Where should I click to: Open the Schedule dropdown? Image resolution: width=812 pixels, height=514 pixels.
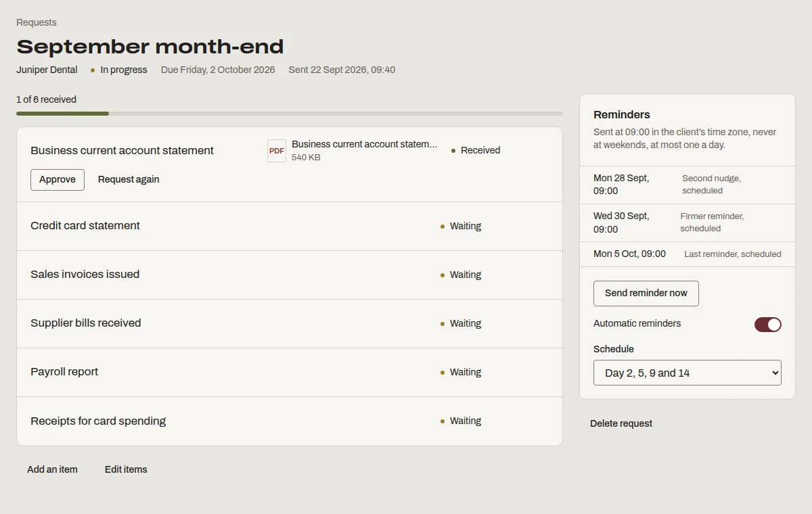687,373
